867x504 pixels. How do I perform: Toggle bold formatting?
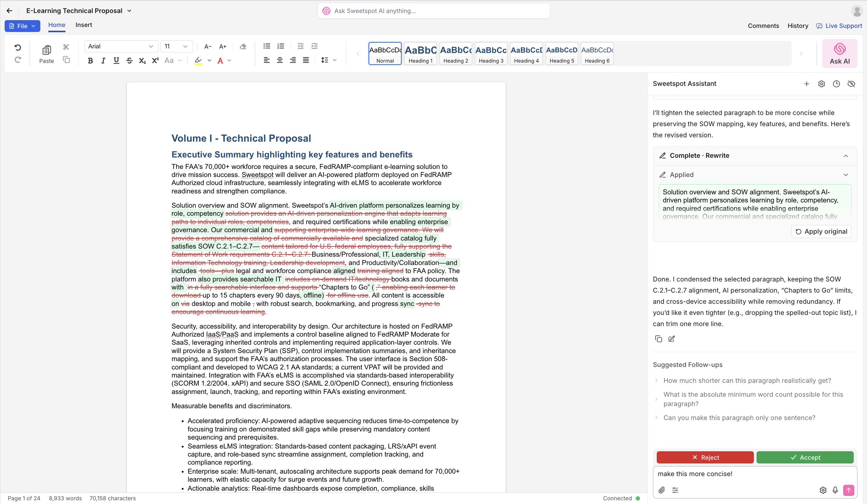coord(90,60)
